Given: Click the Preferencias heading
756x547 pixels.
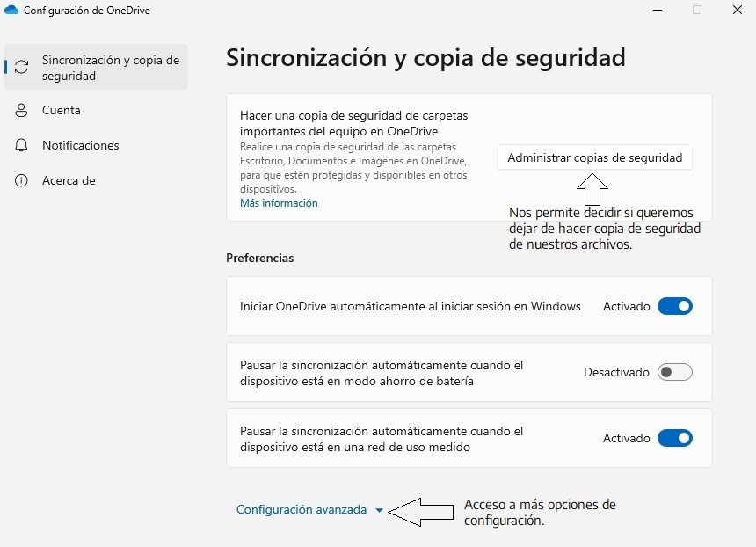Looking at the screenshot, I should pyautogui.click(x=260, y=258).
